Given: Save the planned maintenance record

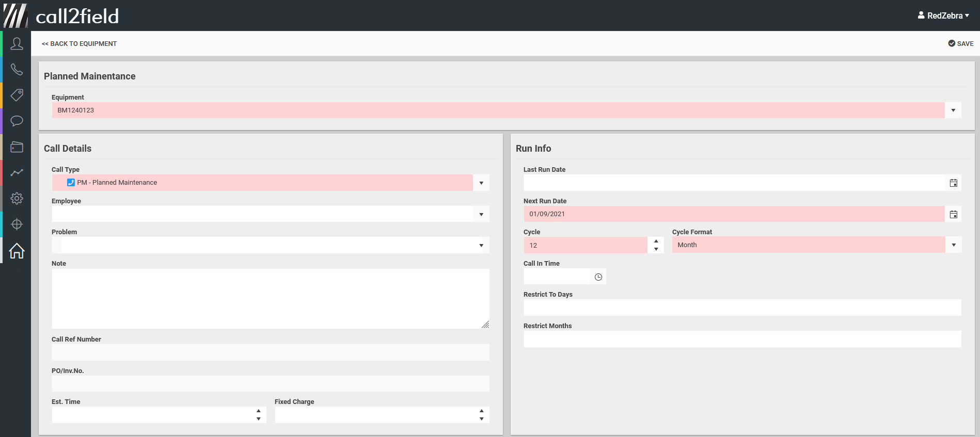Looking at the screenshot, I should (x=960, y=44).
